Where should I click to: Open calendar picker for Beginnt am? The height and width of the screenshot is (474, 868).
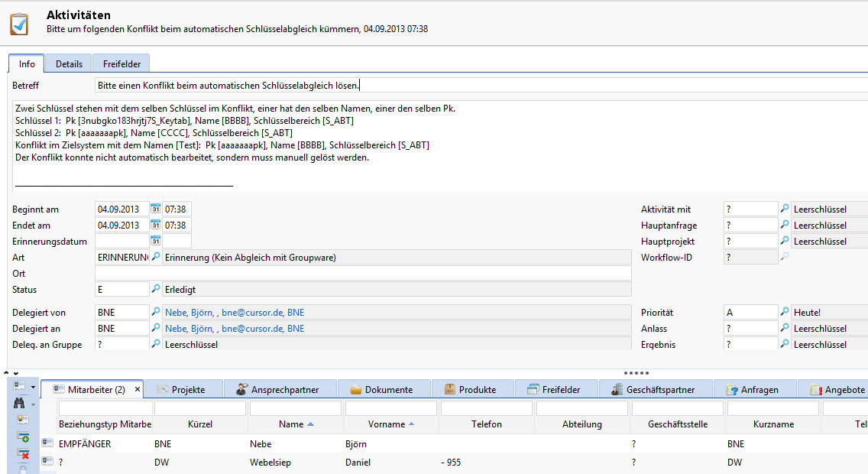tap(156, 209)
